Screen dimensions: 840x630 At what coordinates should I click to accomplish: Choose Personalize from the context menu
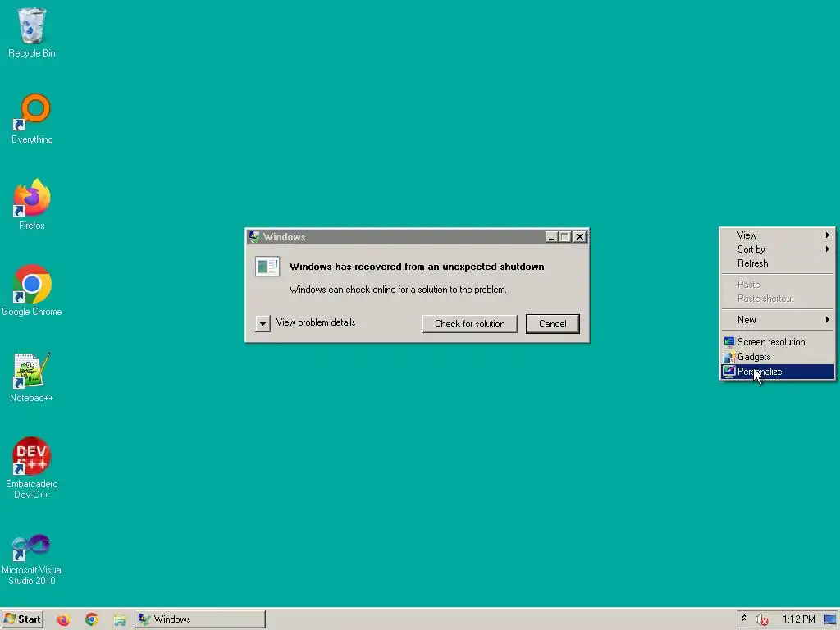click(x=777, y=372)
